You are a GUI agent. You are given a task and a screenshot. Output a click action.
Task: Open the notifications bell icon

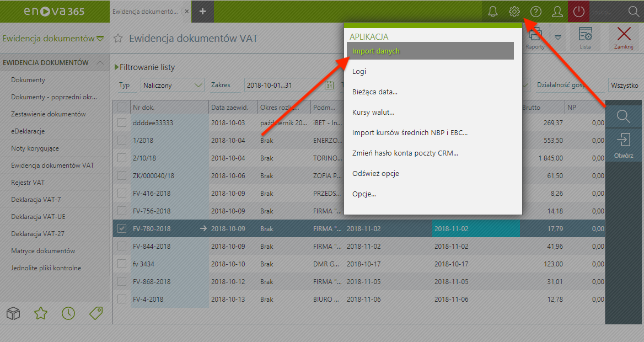pos(493,12)
